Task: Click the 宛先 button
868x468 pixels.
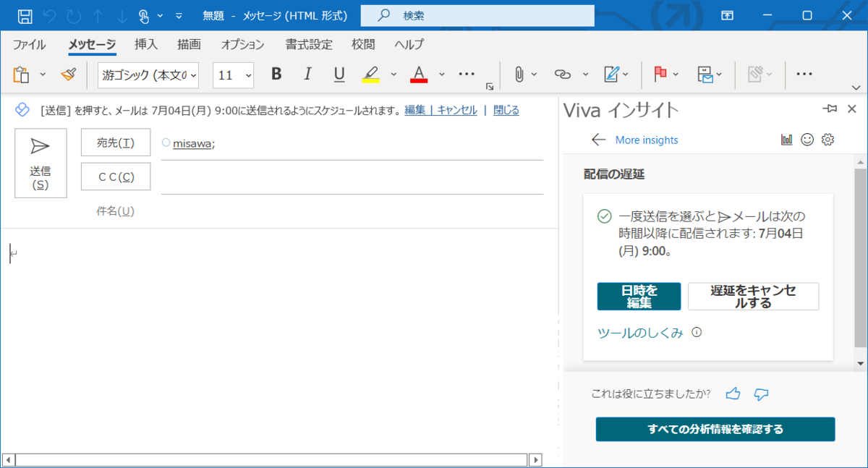Action: pos(116,142)
